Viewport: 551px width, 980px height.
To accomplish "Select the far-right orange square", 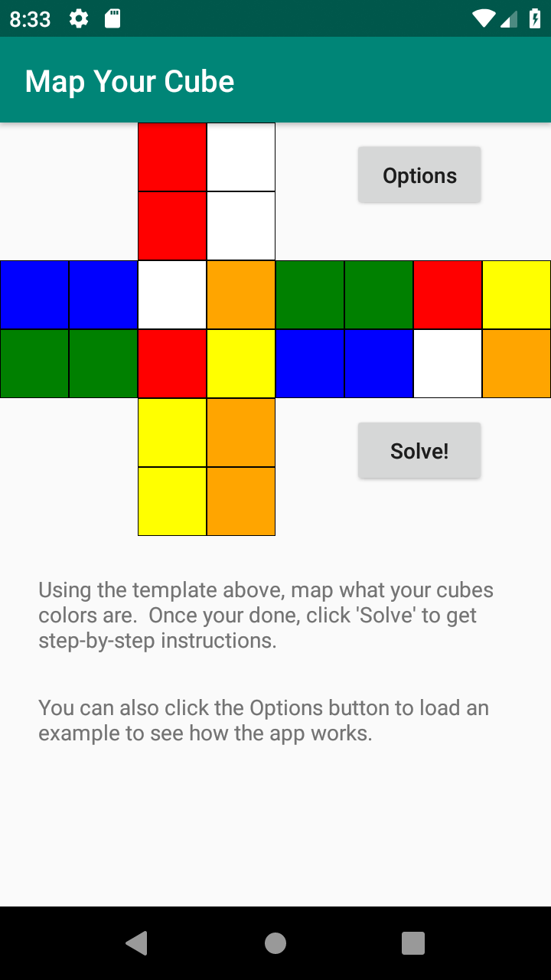I will coord(517,364).
